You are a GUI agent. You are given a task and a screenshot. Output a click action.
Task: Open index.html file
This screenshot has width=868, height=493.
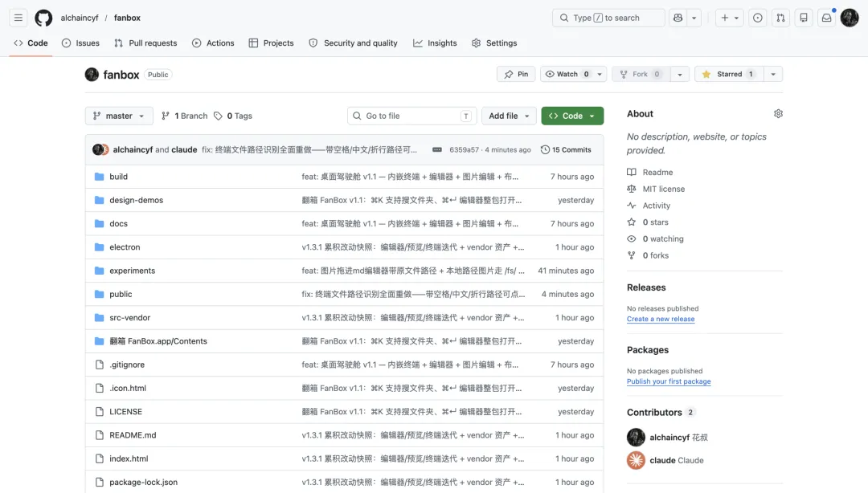129,458
